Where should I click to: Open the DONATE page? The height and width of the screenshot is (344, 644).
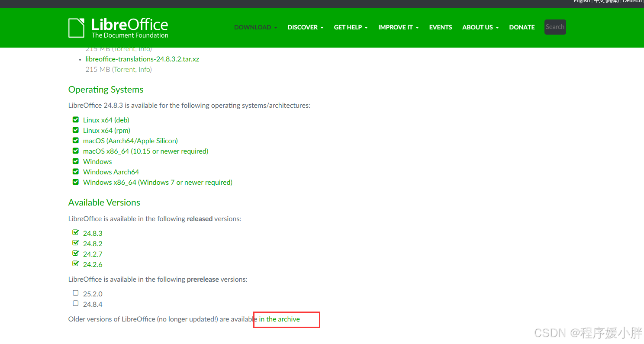[x=522, y=27]
